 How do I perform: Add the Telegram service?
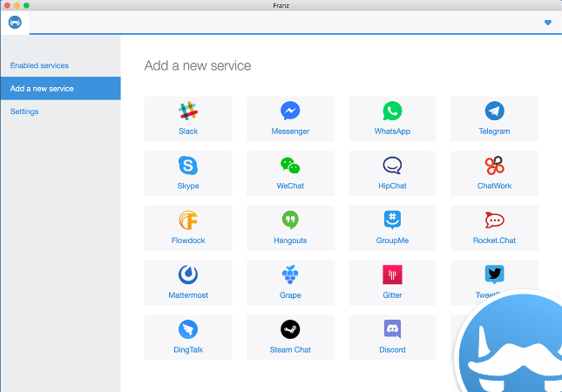494,118
